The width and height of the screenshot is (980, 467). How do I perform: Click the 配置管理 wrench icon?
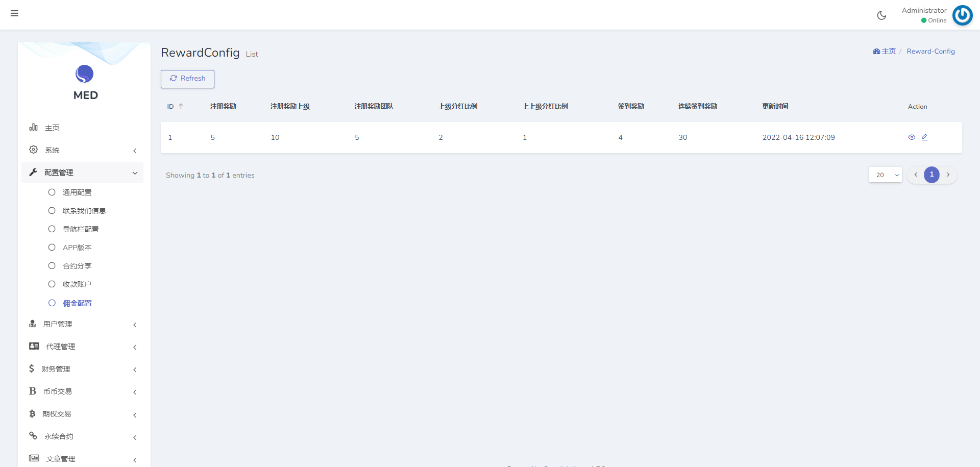coord(33,173)
